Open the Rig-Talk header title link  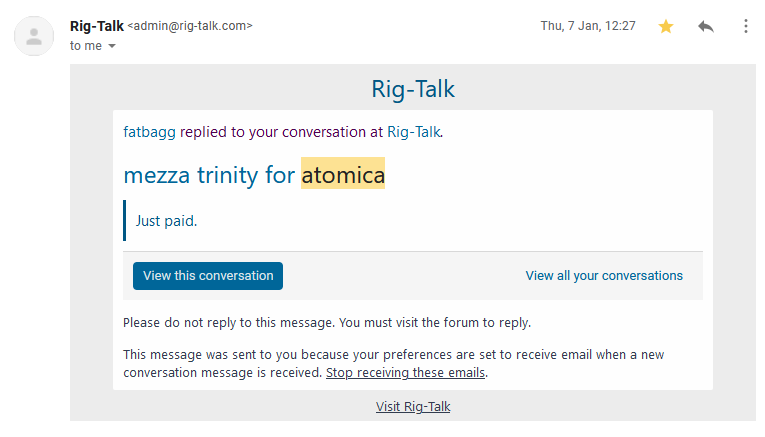(x=412, y=89)
